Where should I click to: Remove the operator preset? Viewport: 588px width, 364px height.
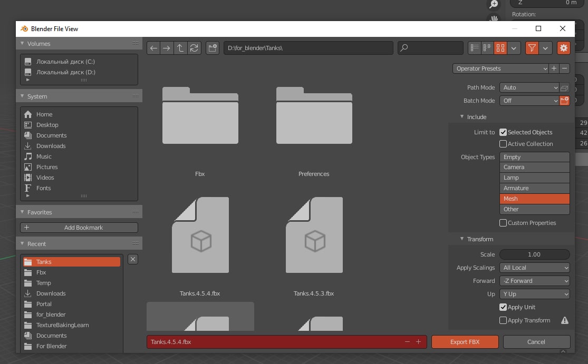tap(564, 68)
